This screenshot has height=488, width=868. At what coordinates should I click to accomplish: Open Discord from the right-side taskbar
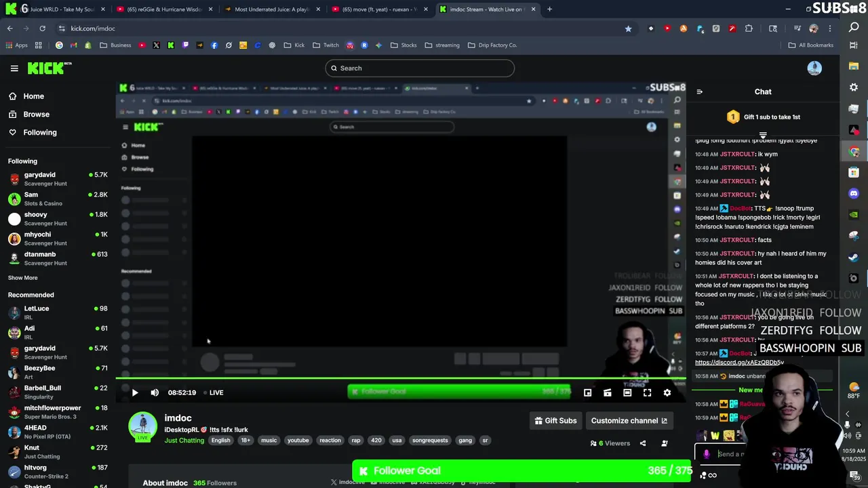[x=854, y=194]
